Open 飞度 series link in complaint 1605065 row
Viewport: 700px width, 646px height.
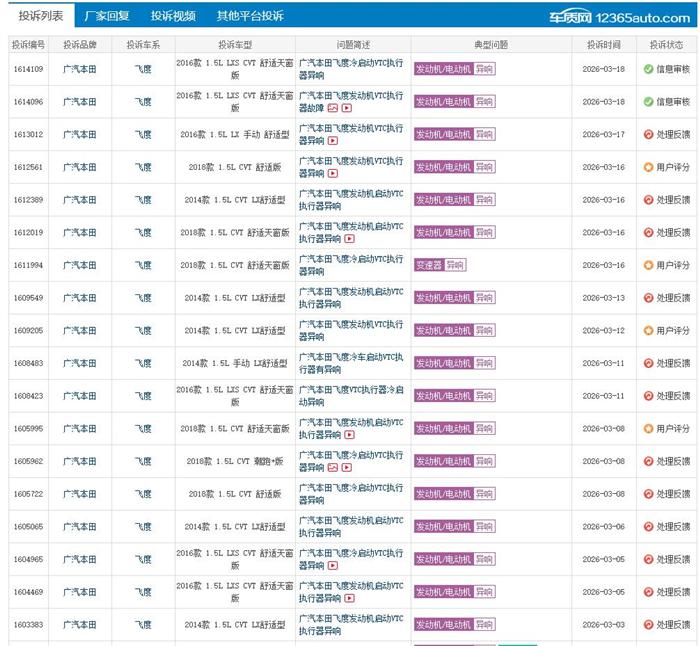143,527
